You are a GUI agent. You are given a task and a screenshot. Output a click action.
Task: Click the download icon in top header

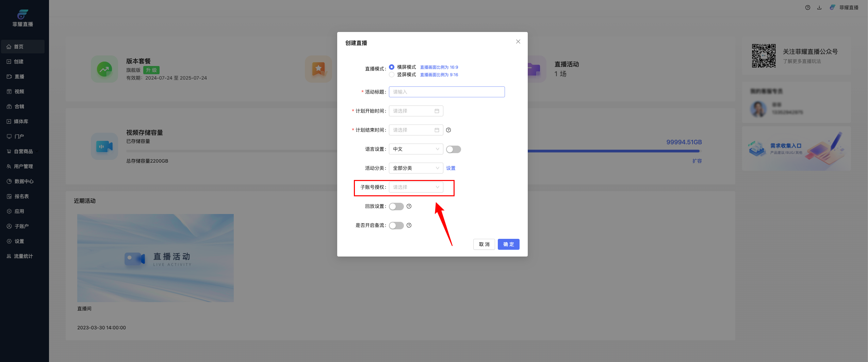(x=819, y=7)
